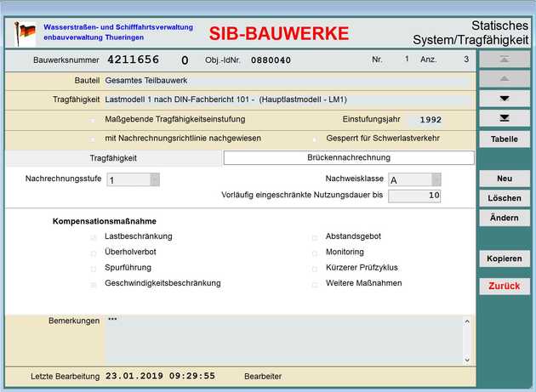
Task: Enable Weitere Maßnahmen checkbox
Action: 315,285
